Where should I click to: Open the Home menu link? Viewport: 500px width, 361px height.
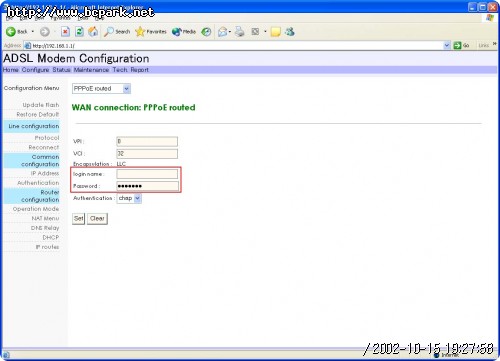click(x=11, y=70)
